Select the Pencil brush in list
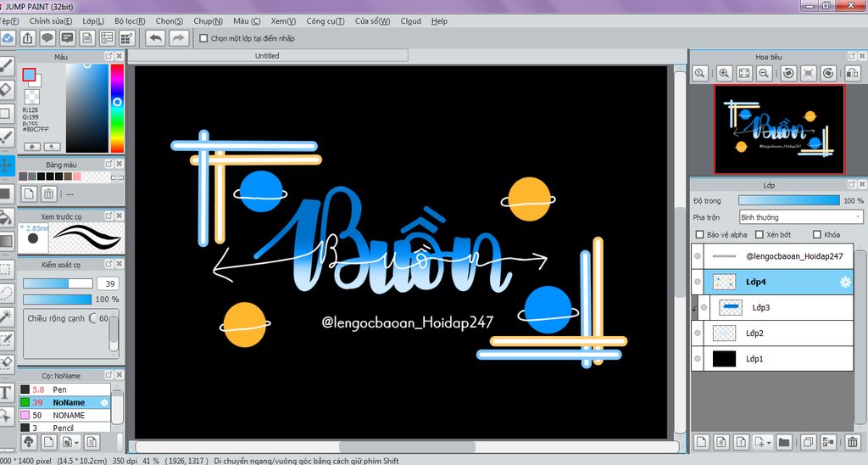Viewport: 868px width, 465px height. (64, 428)
